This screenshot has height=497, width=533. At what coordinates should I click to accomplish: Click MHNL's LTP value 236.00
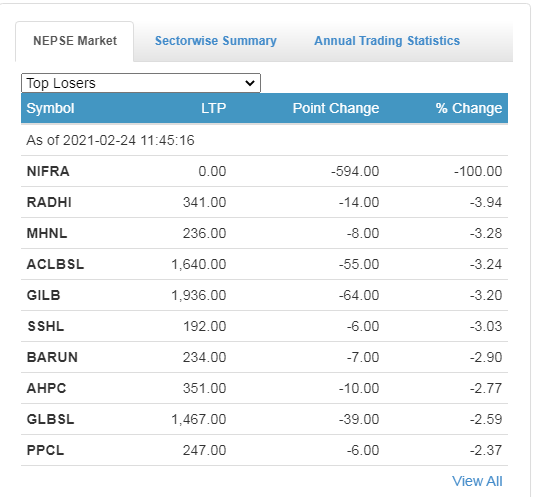[x=205, y=233]
